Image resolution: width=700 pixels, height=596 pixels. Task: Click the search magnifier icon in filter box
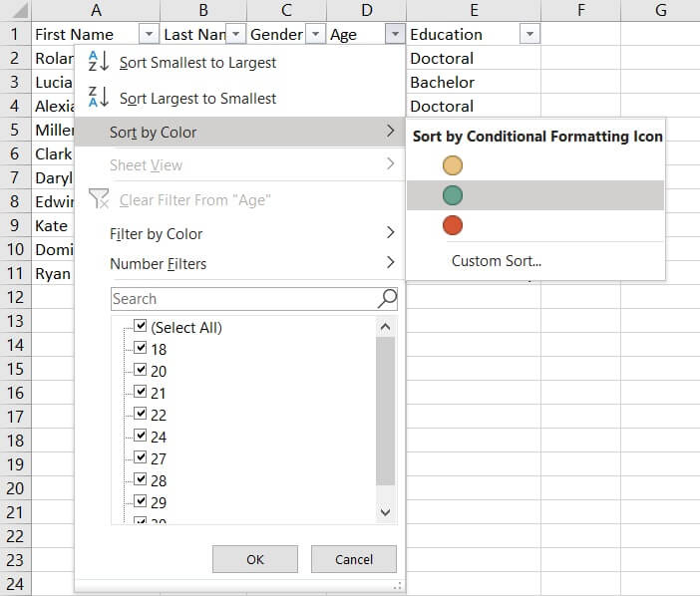pos(387,298)
